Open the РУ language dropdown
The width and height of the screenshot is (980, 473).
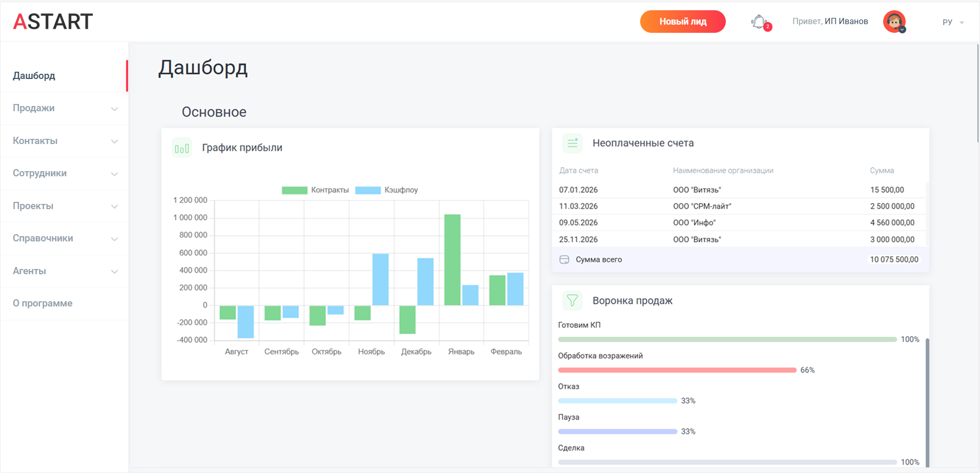click(x=952, y=22)
